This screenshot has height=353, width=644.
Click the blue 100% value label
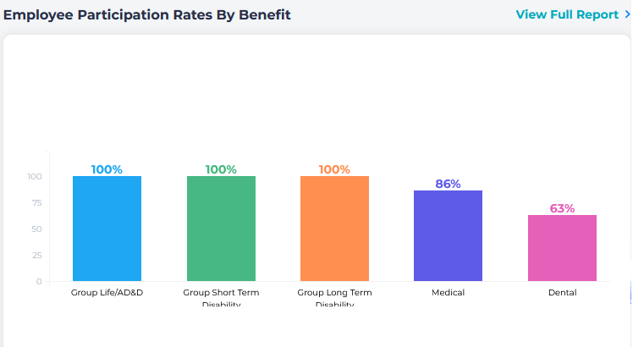click(107, 169)
